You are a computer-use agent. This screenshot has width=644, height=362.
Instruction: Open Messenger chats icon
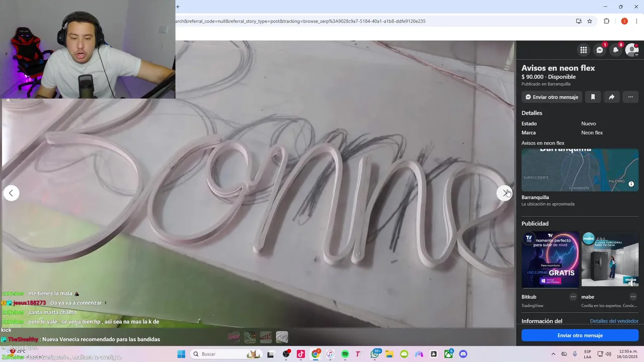tap(600, 50)
